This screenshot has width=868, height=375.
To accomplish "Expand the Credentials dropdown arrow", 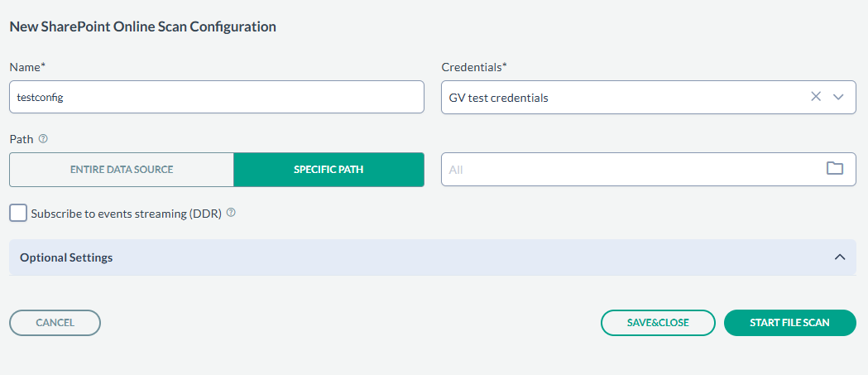I will coord(838,97).
